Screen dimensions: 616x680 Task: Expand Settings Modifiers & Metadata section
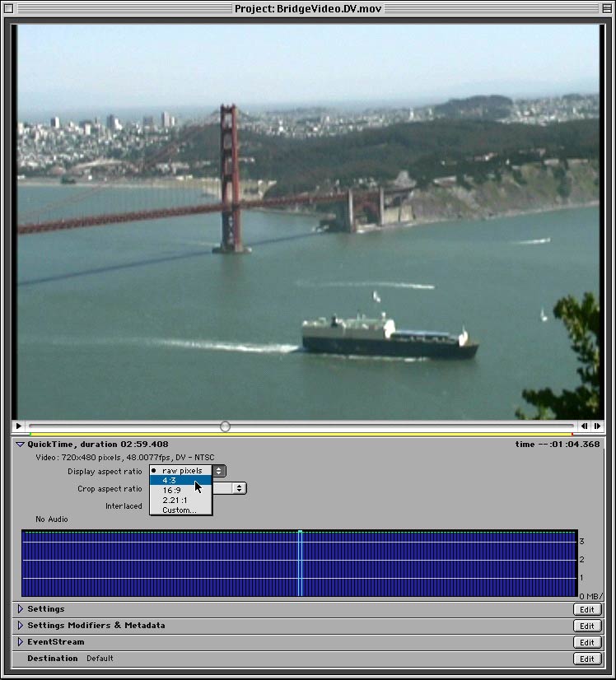coord(21,626)
